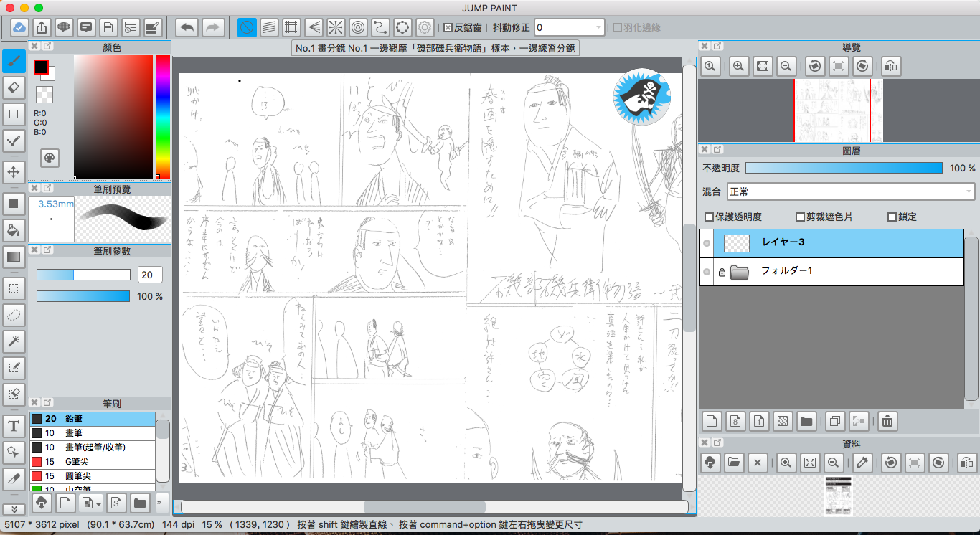Click the black foreground color swatch
This screenshot has width=980, height=535.
click(x=41, y=67)
